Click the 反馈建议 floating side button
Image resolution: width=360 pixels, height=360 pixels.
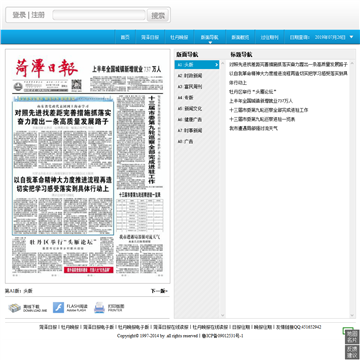(352, 353)
